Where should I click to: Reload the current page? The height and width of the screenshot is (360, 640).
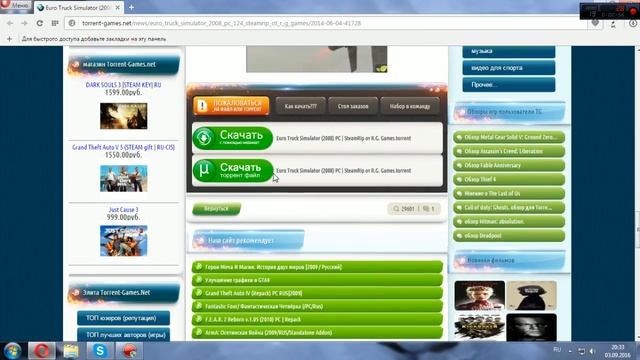pos(40,23)
